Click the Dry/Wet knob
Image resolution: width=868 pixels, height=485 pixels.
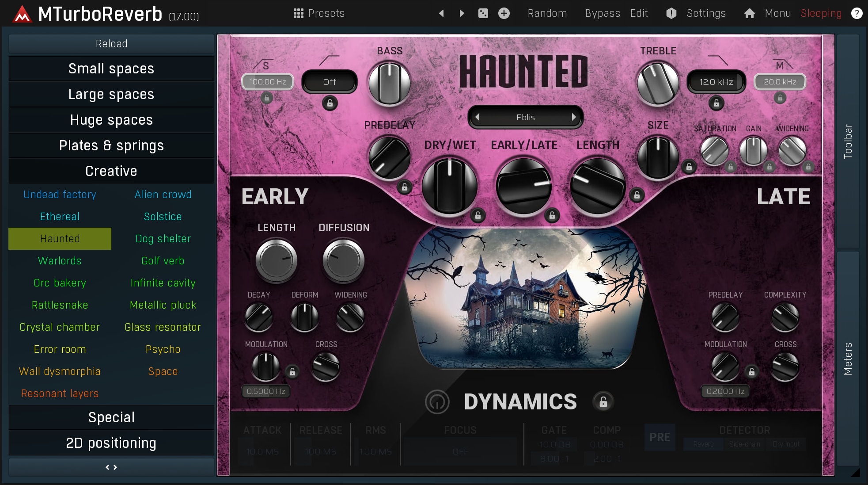point(449,186)
